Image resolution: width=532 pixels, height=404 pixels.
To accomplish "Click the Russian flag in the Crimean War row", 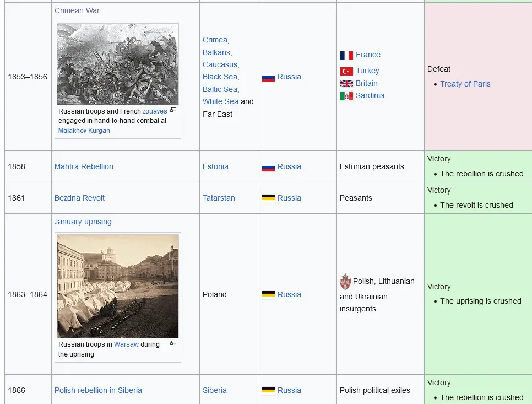I will pyautogui.click(x=268, y=77).
